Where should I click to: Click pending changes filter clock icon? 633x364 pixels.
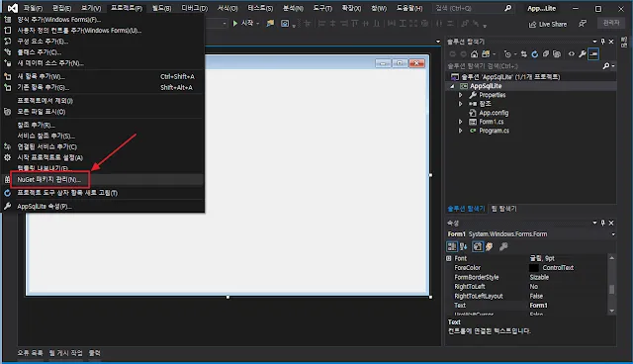pos(507,54)
